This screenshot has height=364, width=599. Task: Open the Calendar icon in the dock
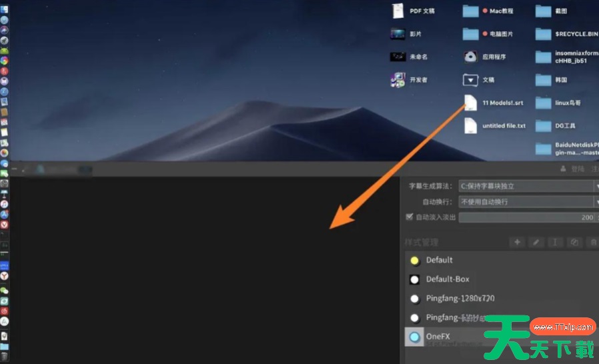point(4,122)
